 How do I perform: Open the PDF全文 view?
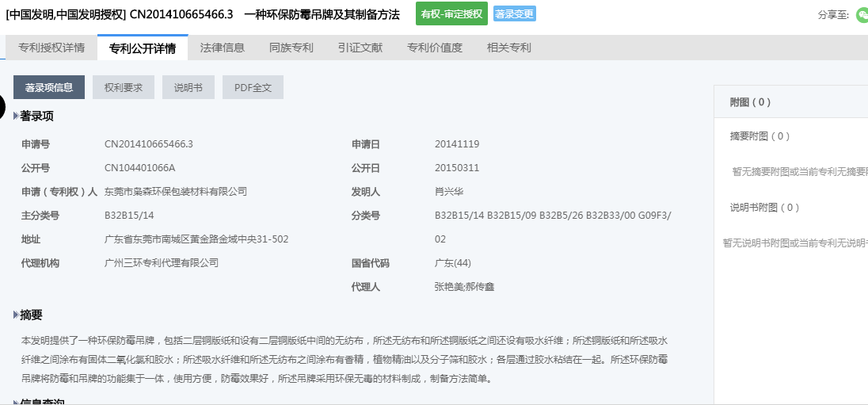[253, 88]
